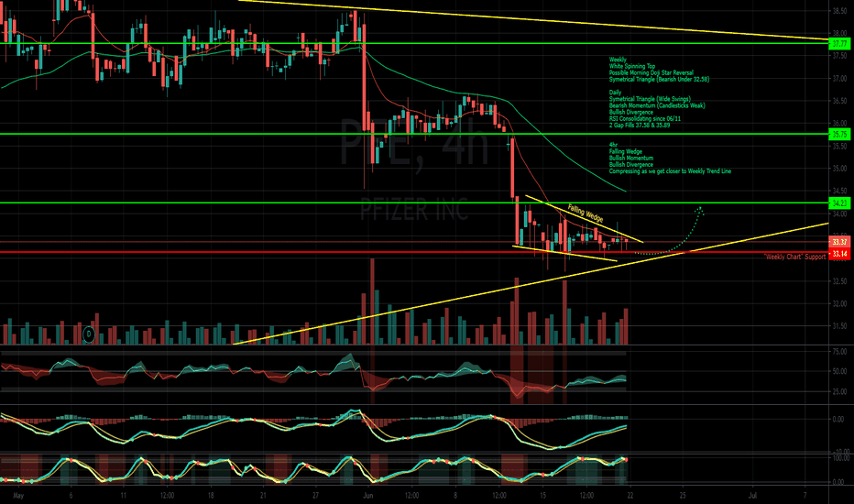Viewport: 854px width, 504px height.
Task: Click the "18" date on the time axis
Action: (x=211, y=496)
